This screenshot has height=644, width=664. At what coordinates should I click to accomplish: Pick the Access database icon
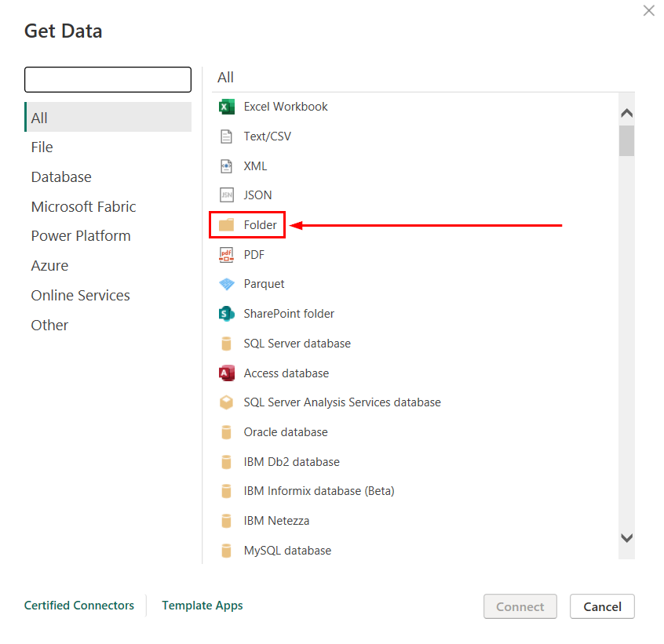click(x=227, y=373)
